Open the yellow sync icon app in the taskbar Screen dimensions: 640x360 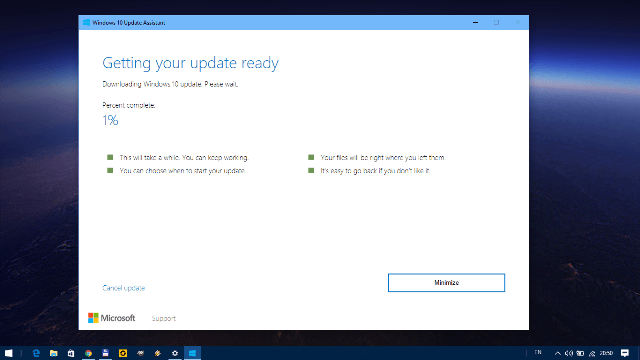tap(123, 353)
